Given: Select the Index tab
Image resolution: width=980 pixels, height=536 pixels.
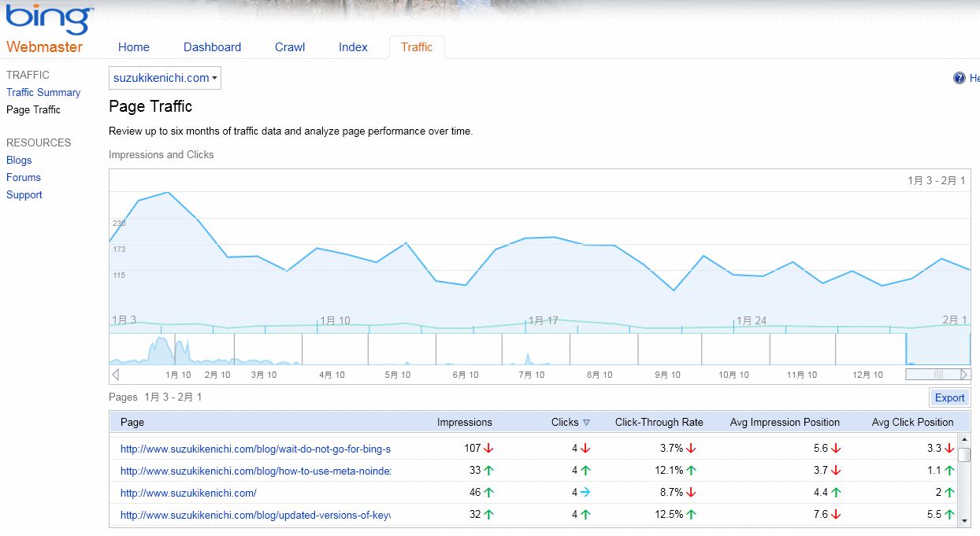Looking at the screenshot, I should tap(353, 47).
